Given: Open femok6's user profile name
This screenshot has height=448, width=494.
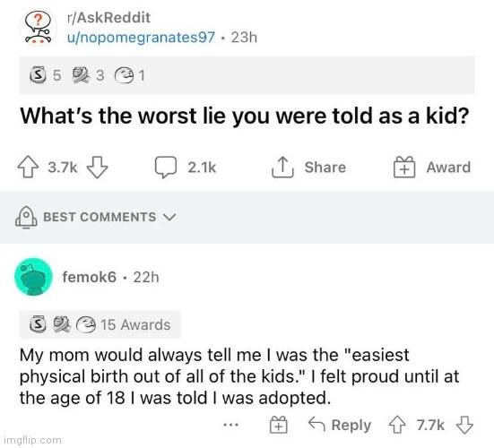Looking at the screenshot, I should coord(89,277).
